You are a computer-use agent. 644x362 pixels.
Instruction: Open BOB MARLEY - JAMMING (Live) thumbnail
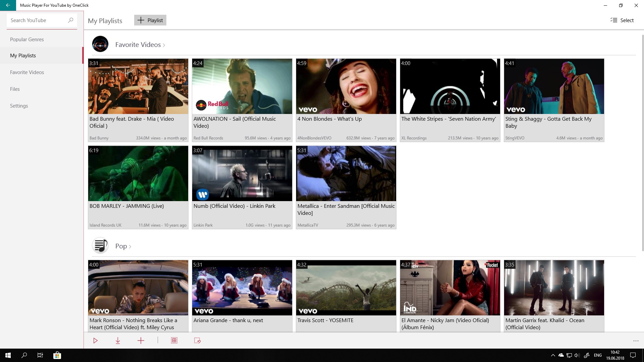(138, 174)
